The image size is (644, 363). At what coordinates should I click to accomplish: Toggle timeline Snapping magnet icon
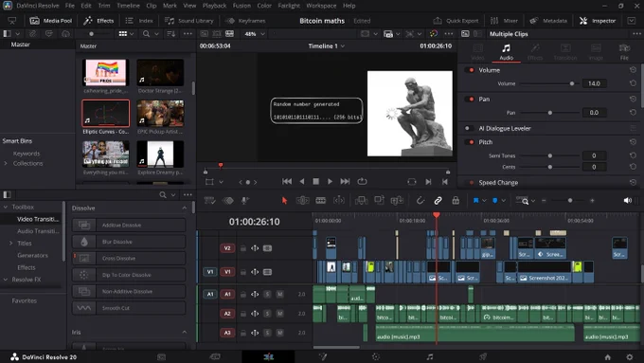click(420, 201)
